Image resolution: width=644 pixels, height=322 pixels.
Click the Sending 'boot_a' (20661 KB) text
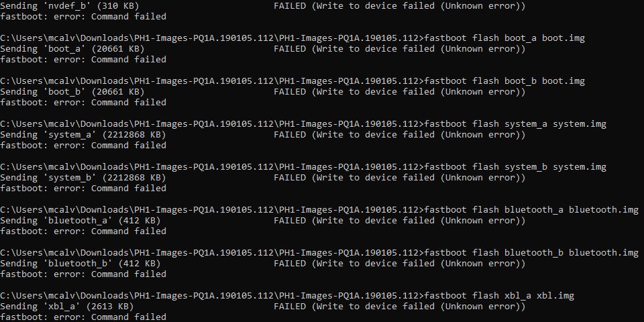[x=72, y=49]
